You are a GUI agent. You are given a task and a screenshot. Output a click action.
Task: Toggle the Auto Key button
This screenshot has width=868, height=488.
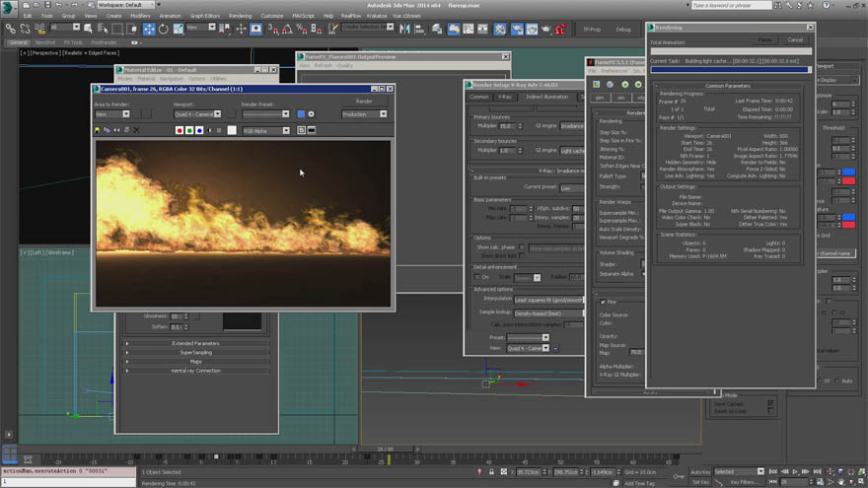click(700, 472)
